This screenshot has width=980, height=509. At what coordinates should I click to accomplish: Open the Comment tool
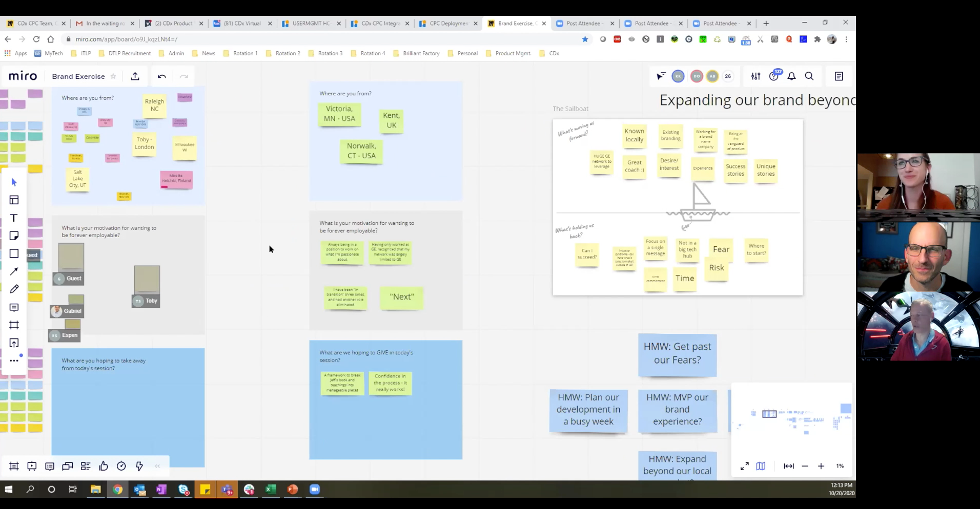tap(14, 307)
